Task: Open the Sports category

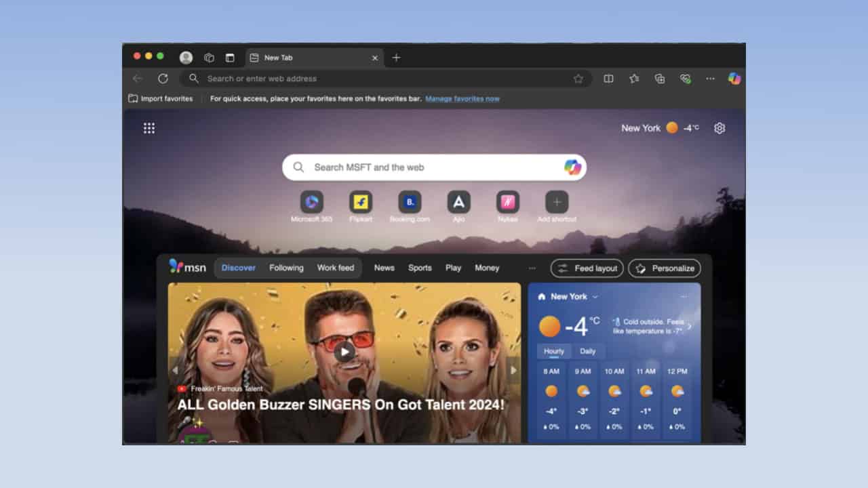Action: 420,268
